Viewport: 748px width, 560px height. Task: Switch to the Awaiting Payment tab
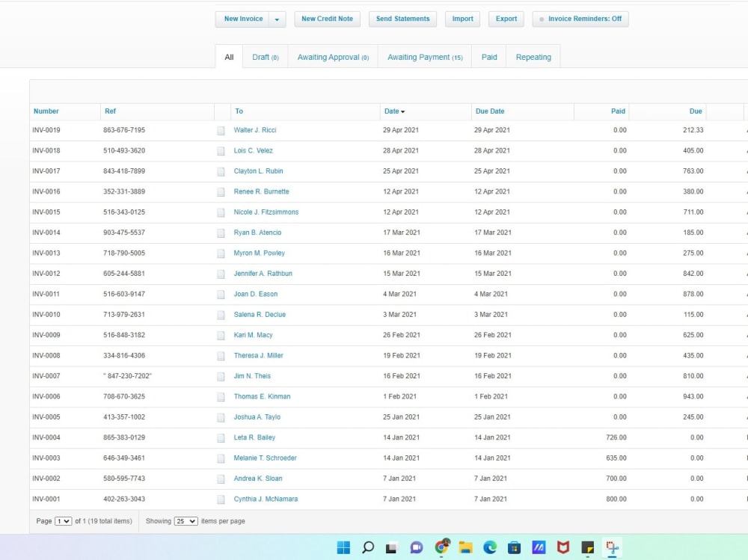click(425, 56)
